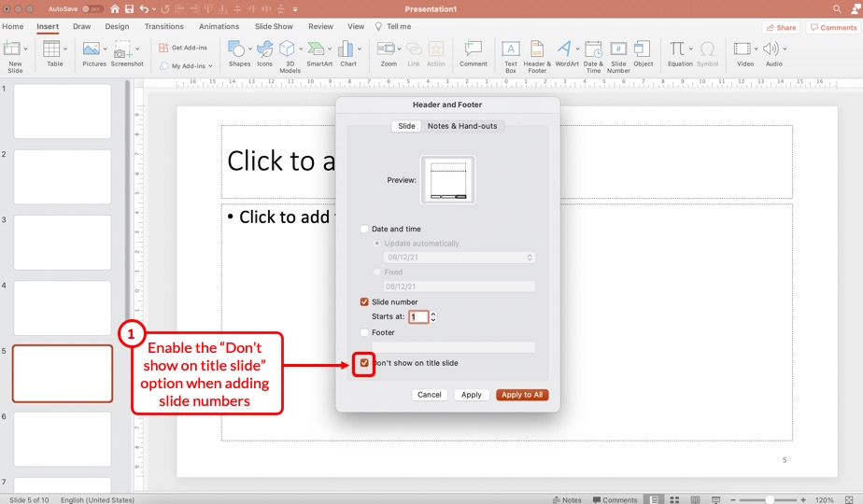Image resolution: width=863 pixels, height=504 pixels.
Task: Click the Save icon in title bar
Action: pos(129,8)
